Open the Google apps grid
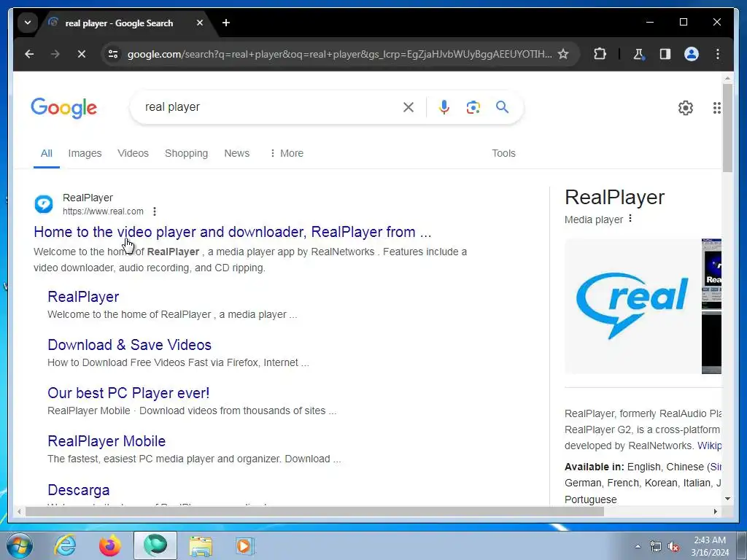The width and height of the screenshot is (747, 560). [716, 108]
